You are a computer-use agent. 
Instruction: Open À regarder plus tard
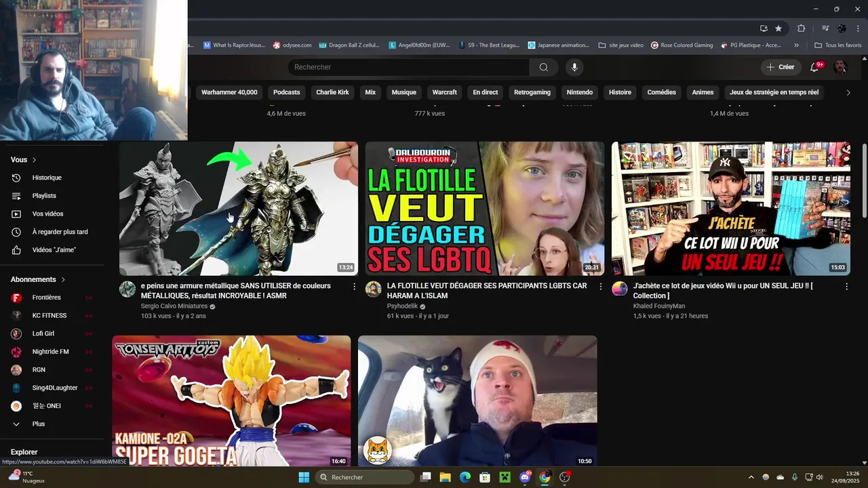(60, 232)
